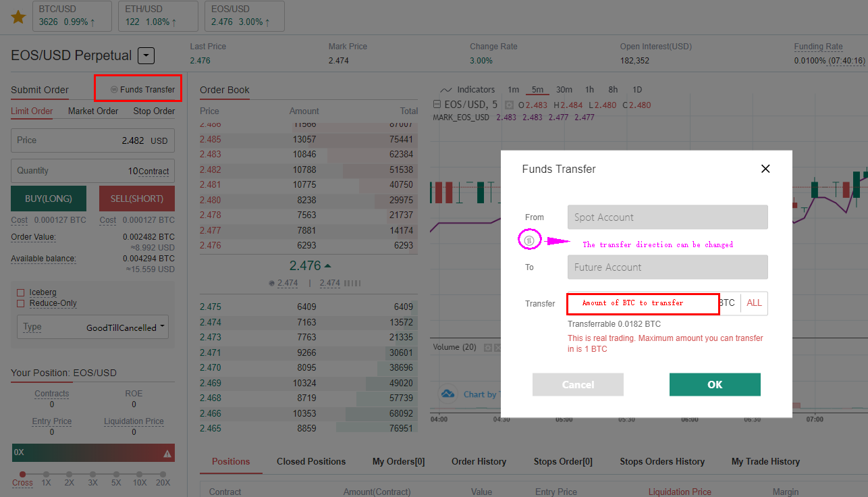This screenshot has height=497, width=868.
Task: Click the leverage warning triangle icon
Action: click(x=167, y=454)
